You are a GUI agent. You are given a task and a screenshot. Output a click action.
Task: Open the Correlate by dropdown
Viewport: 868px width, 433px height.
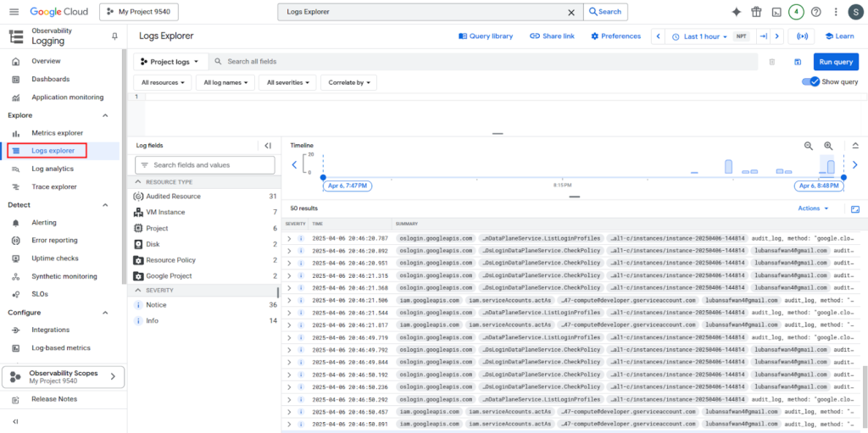[348, 82]
